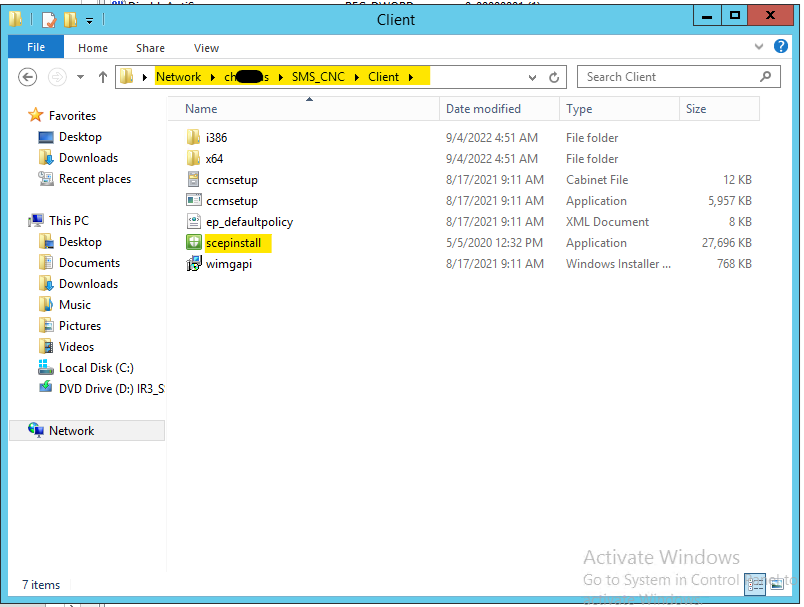The width and height of the screenshot is (804, 607).
Task: Open the Share ribbon tab
Action: pos(150,47)
